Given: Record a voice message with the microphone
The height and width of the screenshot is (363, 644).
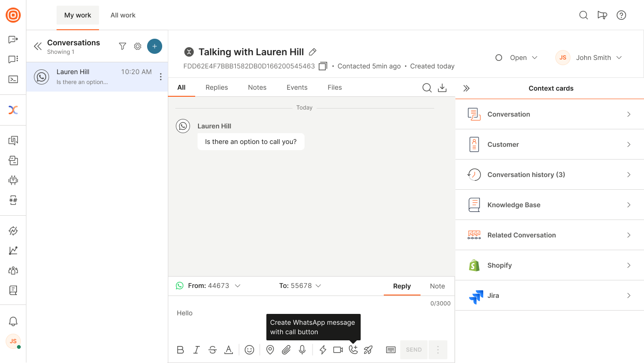Looking at the screenshot, I should pos(302,350).
